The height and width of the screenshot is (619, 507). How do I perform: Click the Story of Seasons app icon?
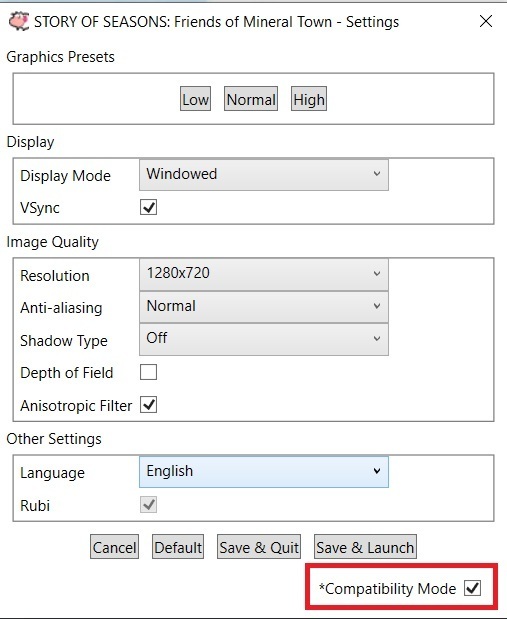point(19,21)
